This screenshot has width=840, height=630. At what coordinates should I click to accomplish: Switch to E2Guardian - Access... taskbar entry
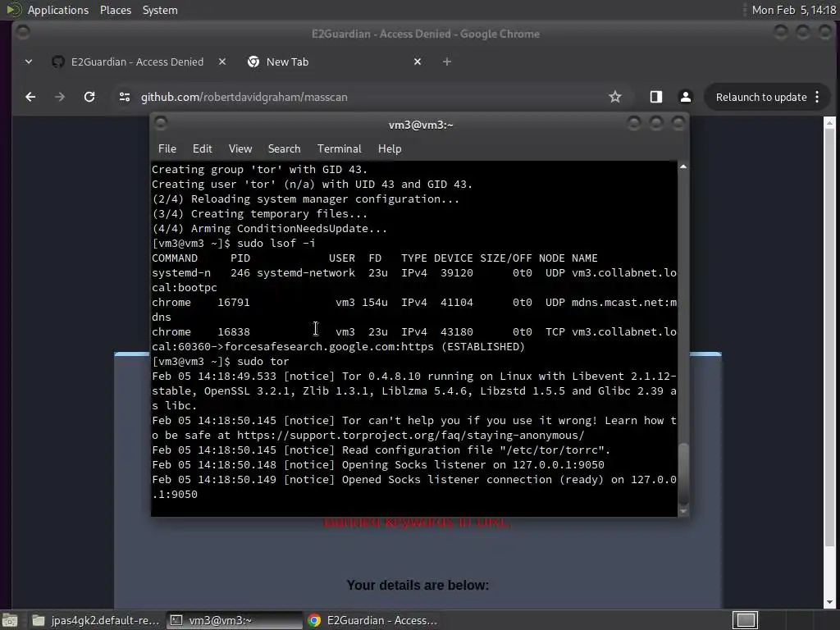pyautogui.click(x=373, y=620)
